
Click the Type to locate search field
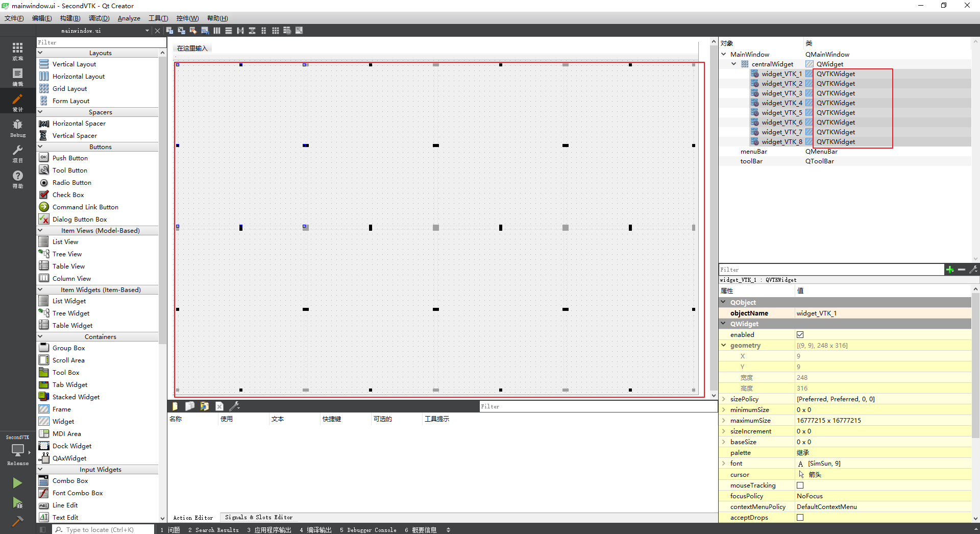[x=104, y=530]
